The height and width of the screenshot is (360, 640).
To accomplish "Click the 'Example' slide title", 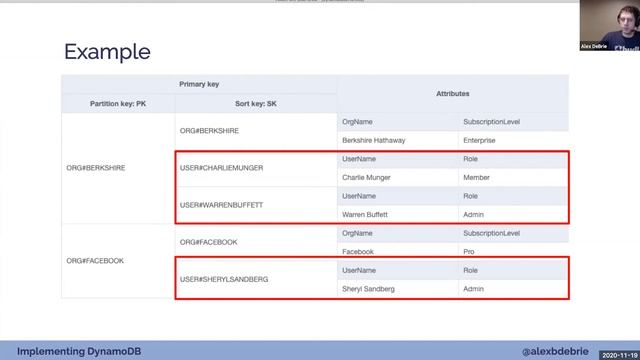I will [107, 52].
